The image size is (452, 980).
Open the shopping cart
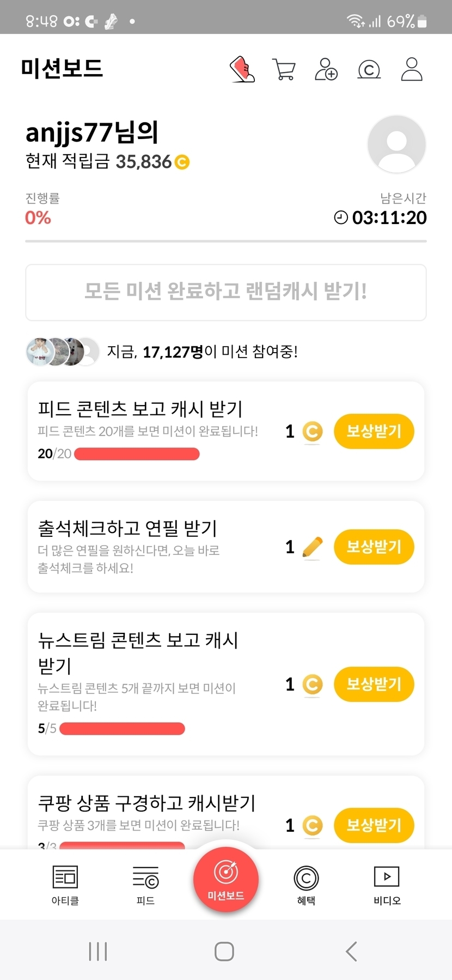click(x=284, y=69)
